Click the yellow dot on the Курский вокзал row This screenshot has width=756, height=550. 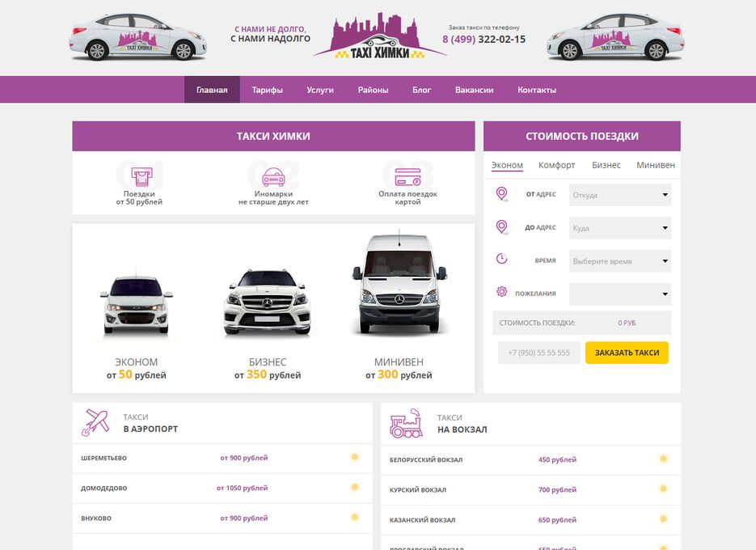664,489
